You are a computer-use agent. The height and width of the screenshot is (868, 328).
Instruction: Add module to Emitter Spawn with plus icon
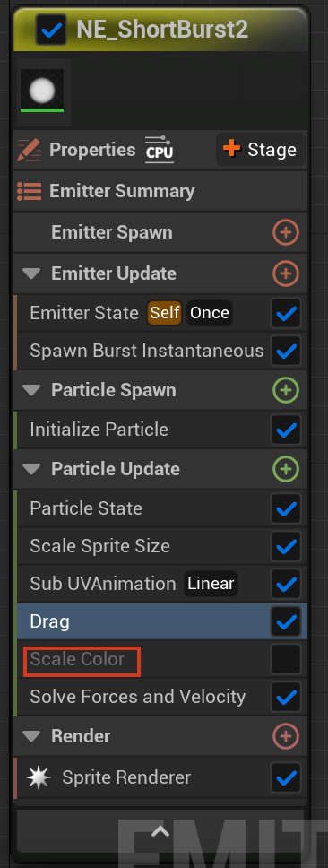(285, 232)
